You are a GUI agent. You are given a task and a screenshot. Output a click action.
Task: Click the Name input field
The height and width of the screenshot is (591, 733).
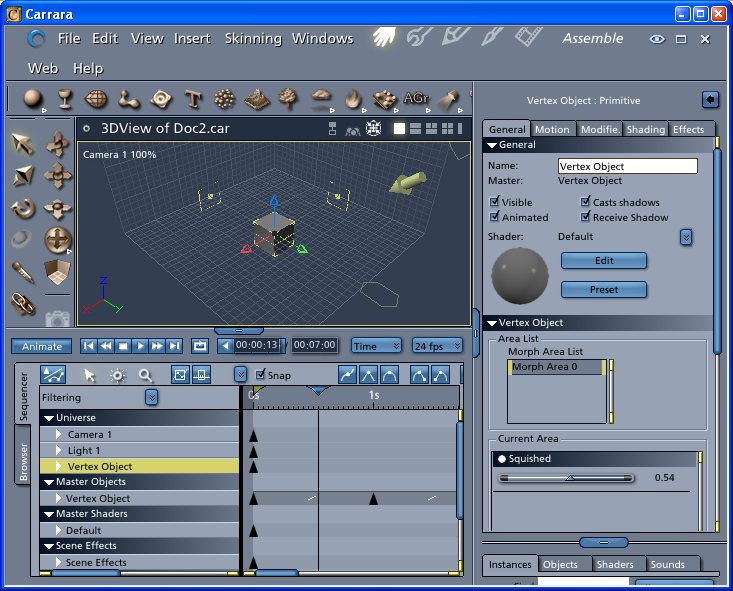click(628, 166)
